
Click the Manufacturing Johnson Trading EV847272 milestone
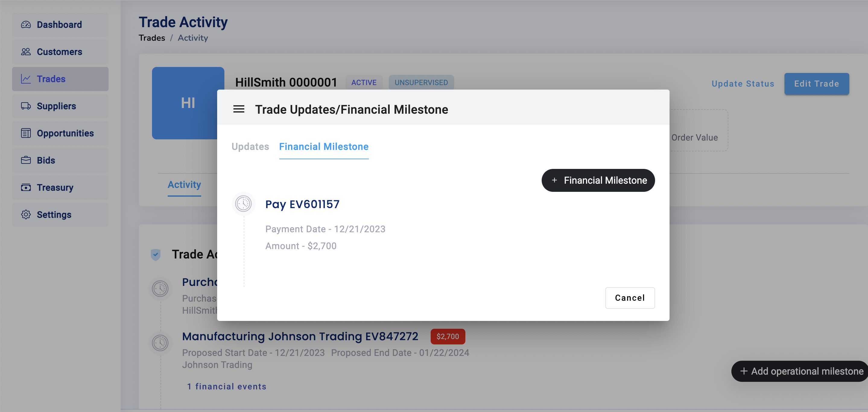[300, 336]
